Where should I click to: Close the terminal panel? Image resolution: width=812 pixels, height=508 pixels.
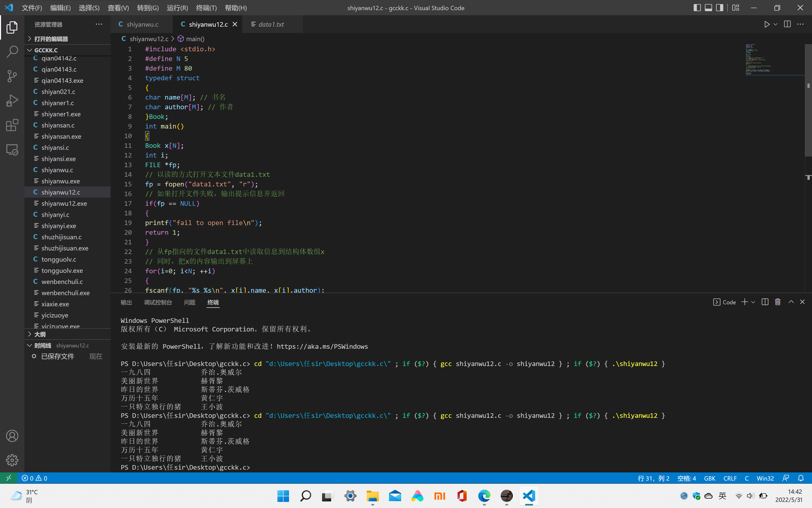coord(802,302)
